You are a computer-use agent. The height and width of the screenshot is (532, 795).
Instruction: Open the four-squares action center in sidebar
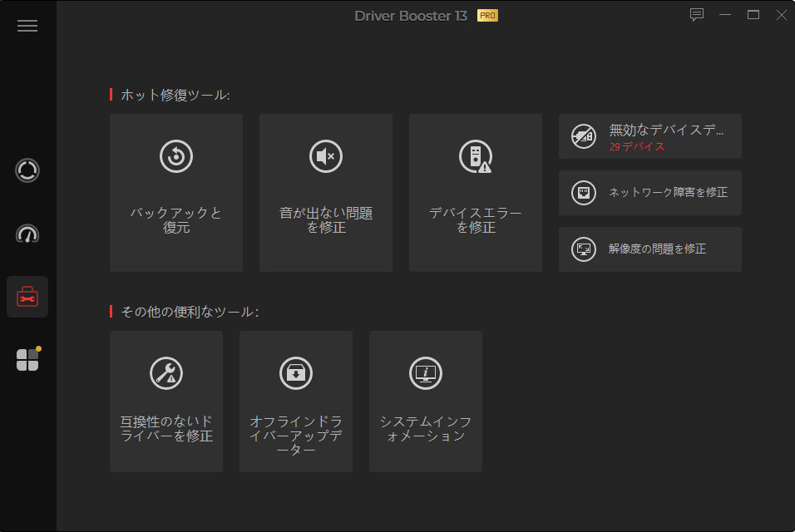pos(28,359)
